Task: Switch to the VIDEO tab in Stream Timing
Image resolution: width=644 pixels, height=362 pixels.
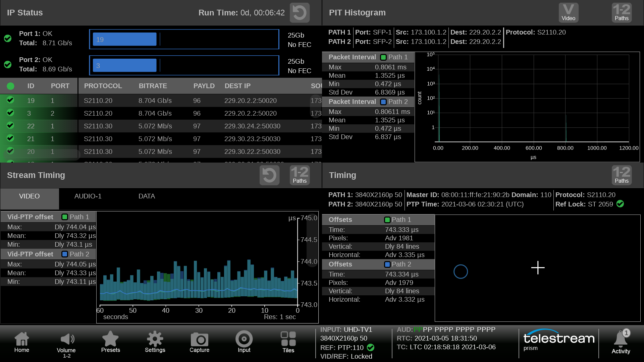Action: 30,198
